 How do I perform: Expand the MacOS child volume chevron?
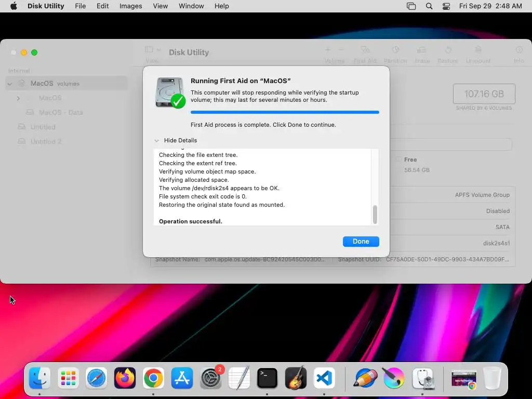coord(18,98)
